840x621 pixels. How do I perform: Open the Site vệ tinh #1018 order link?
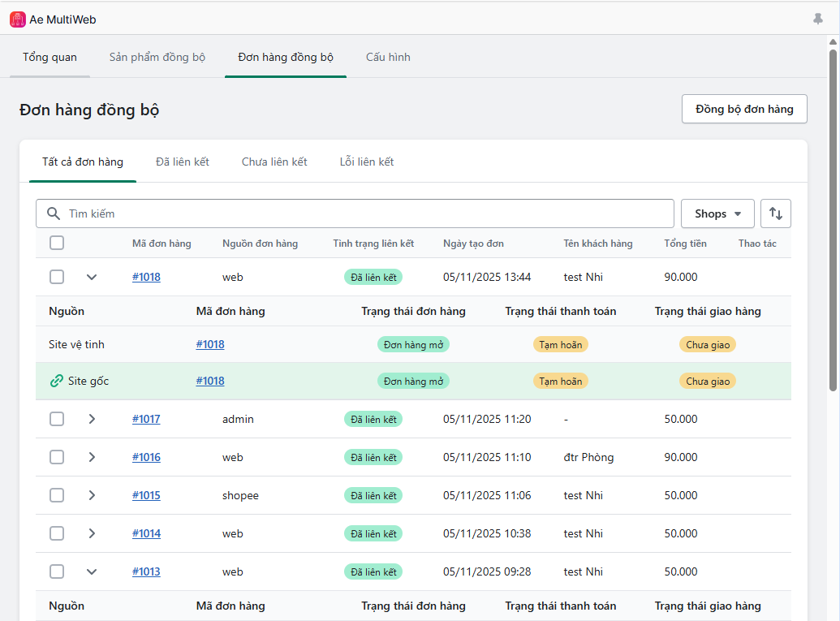tap(210, 344)
